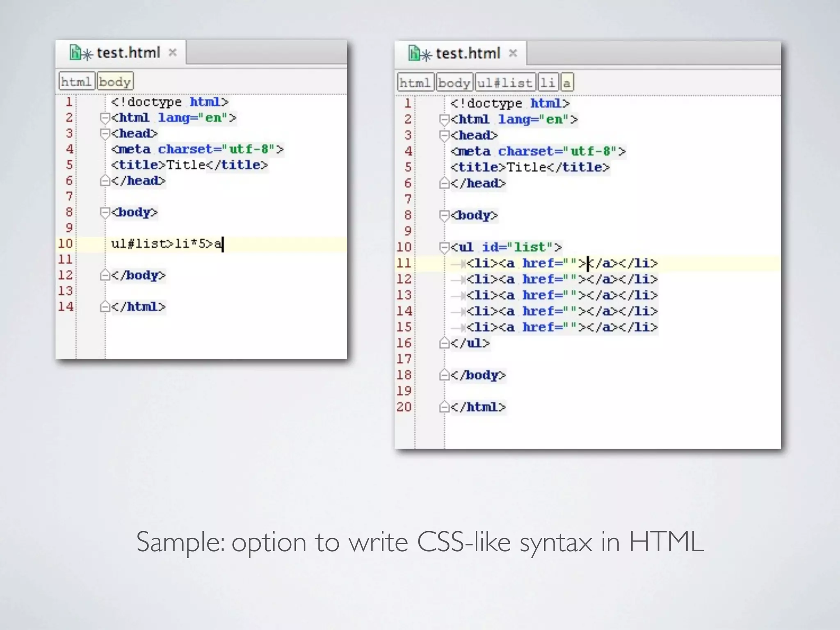The width and height of the screenshot is (840, 630).
Task: Click body breadcrumb in left editor
Action: point(115,82)
